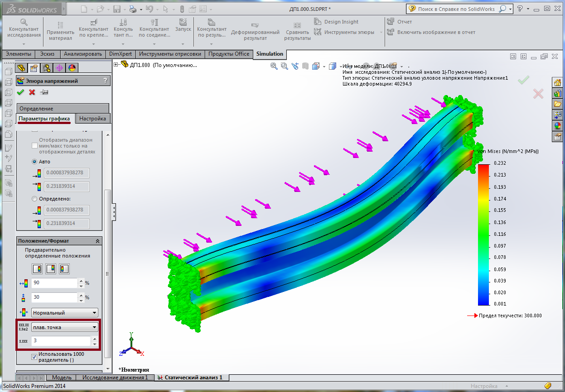Cancel stress plot with red X

[32, 92]
